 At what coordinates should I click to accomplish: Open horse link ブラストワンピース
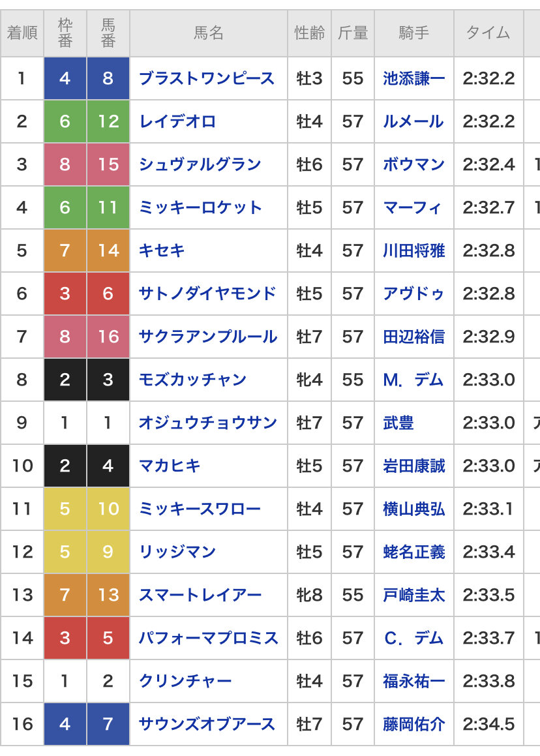(x=206, y=78)
